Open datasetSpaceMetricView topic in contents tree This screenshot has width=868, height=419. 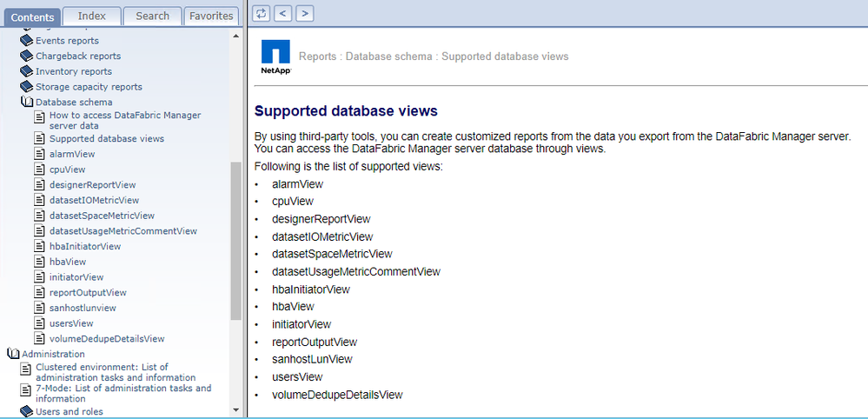pos(102,216)
